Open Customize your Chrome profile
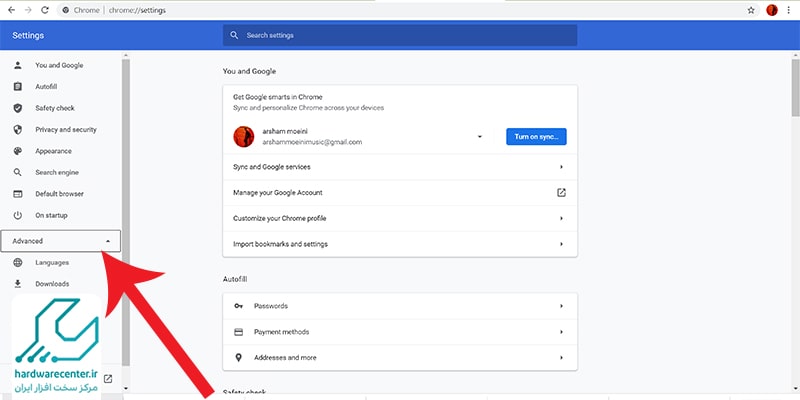This screenshot has width=800, height=400. coord(400,218)
